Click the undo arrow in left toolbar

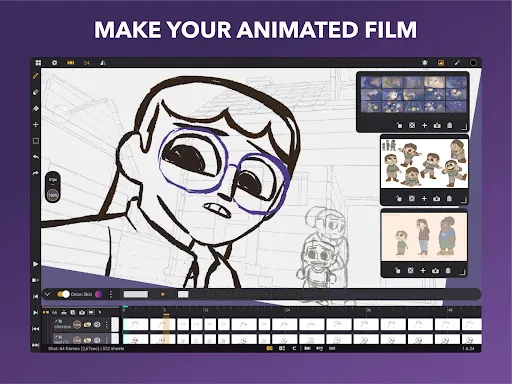click(x=36, y=157)
